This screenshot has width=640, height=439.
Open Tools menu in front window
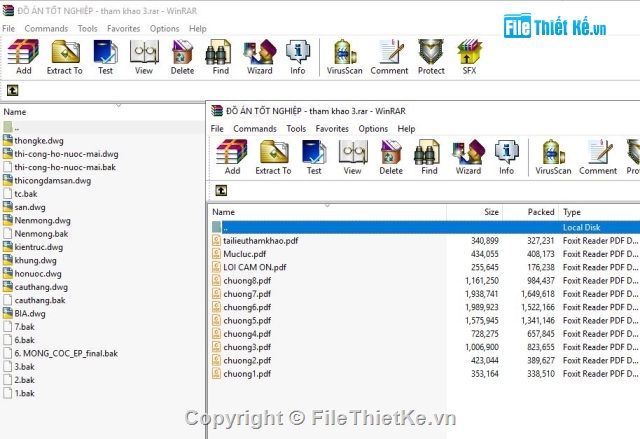pyautogui.click(x=296, y=129)
